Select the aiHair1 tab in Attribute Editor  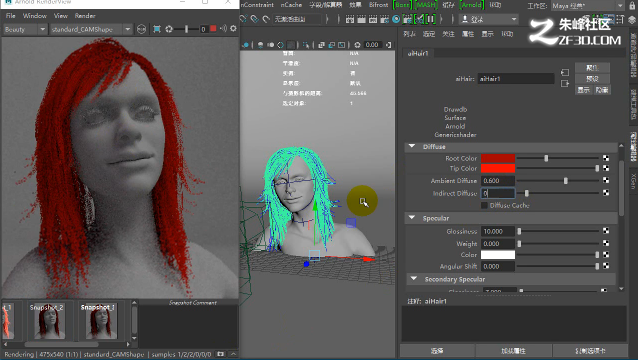pos(418,53)
